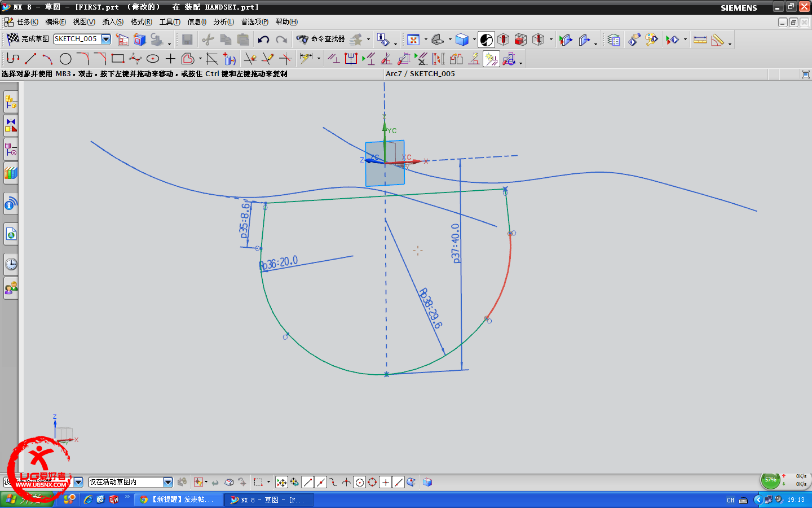Toggle Create Inferred Constraints option
The image size is (812, 508).
tap(491, 59)
